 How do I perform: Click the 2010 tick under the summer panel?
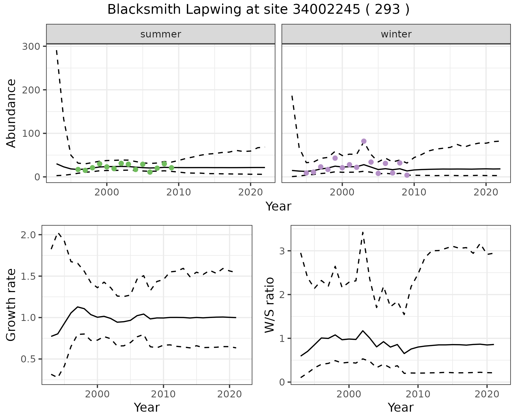point(179,192)
